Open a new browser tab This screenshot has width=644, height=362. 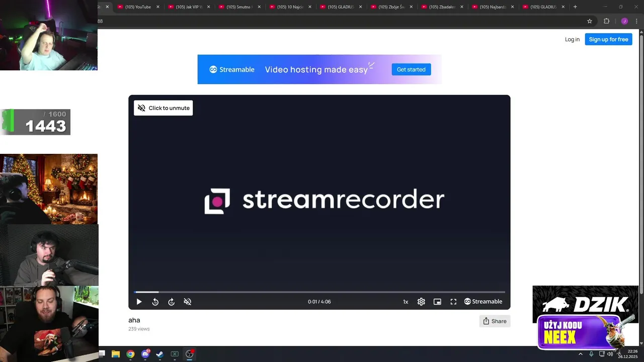coord(575,7)
